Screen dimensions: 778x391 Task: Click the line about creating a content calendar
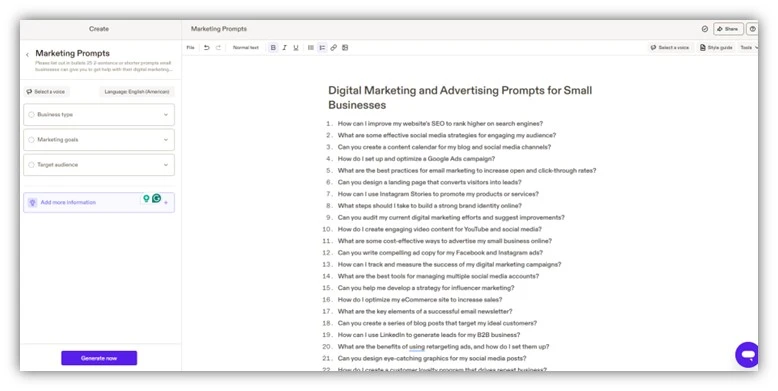pyautogui.click(x=444, y=147)
